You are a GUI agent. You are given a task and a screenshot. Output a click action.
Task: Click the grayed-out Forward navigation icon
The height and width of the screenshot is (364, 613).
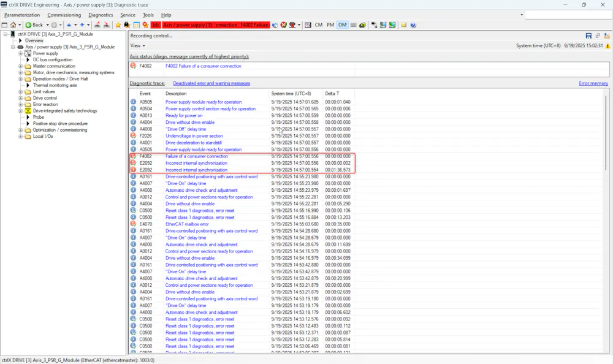[x=54, y=25]
